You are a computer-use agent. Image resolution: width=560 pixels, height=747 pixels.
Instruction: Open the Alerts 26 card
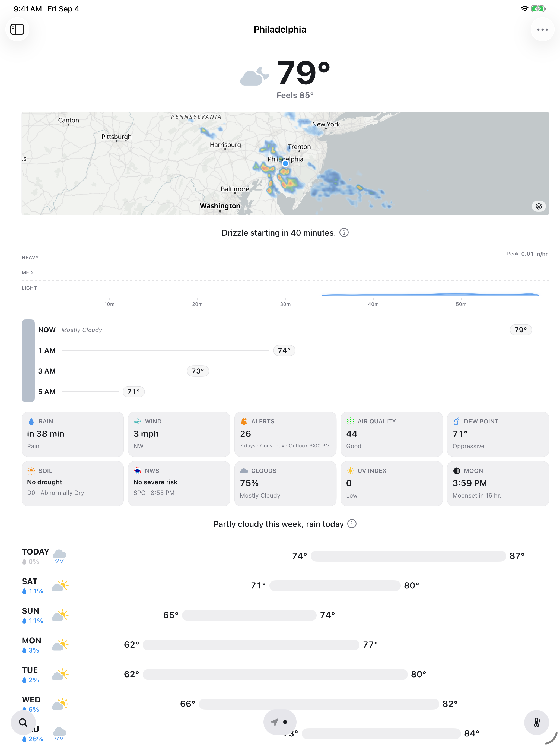[x=285, y=434]
